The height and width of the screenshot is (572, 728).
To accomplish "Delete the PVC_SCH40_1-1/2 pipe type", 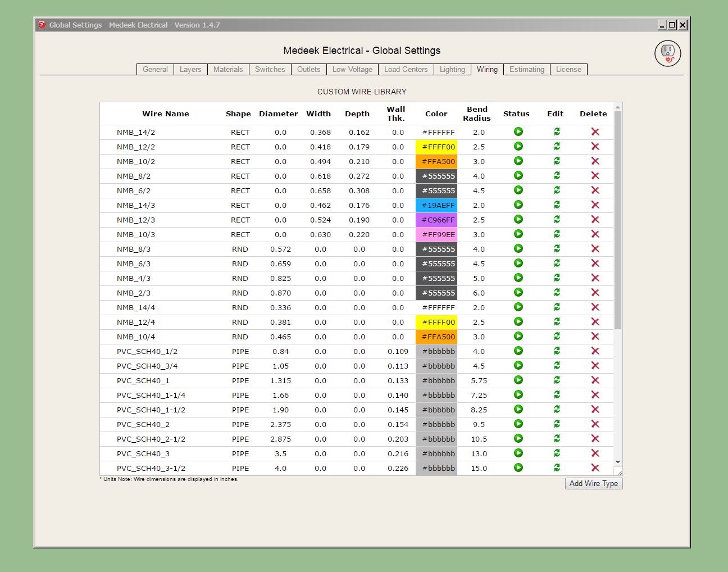I will tap(595, 409).
